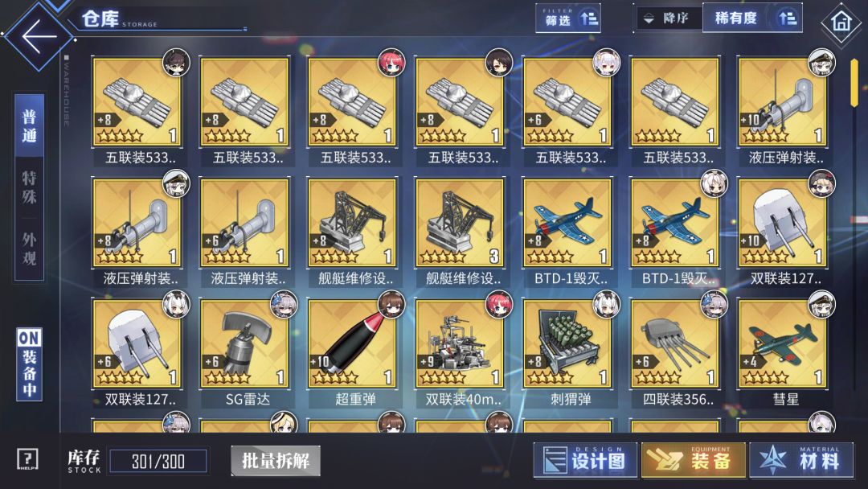Switch to the 特殊 category tab
Viewport: 868px width, 489px height.
(30, 187)
